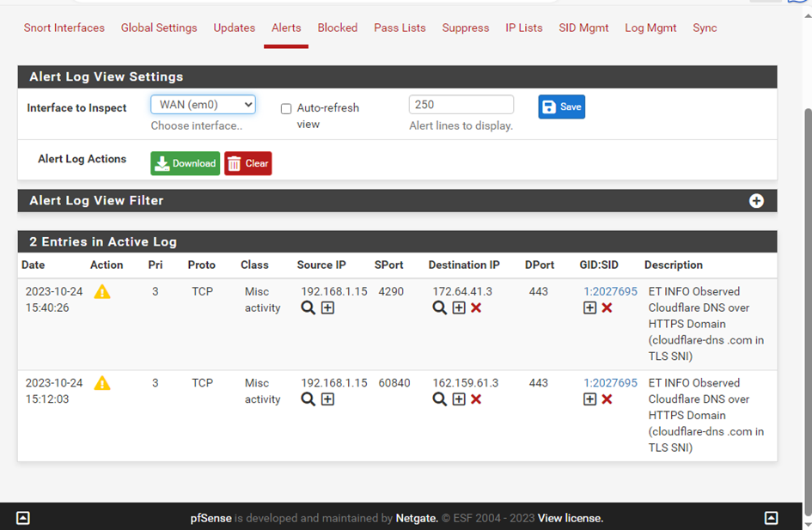Viewport: 812px width, 530px height.
Task: Expand the Alert Log View Filter section
Action: (x=756, y=200)
